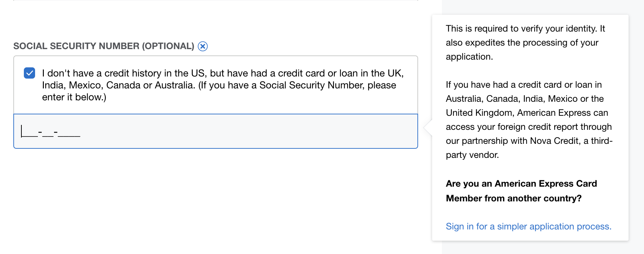The height and width of the screenshot is (254, 644).
Task: Click into the Social Security Number field
Action: coord(215,132)
